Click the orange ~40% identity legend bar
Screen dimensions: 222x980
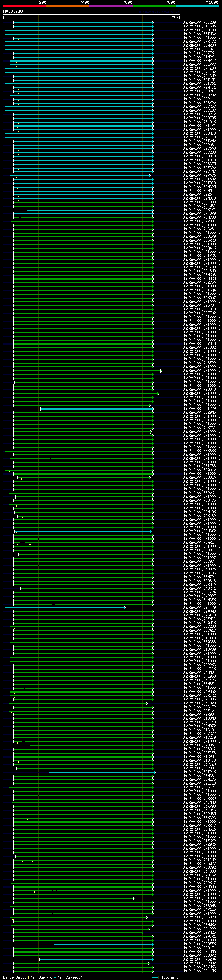(x=68, y=6)
